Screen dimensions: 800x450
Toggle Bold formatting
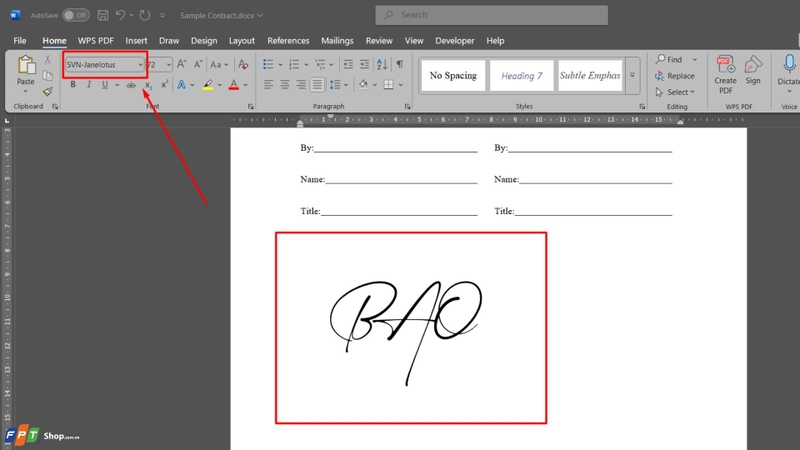(73, 85)
